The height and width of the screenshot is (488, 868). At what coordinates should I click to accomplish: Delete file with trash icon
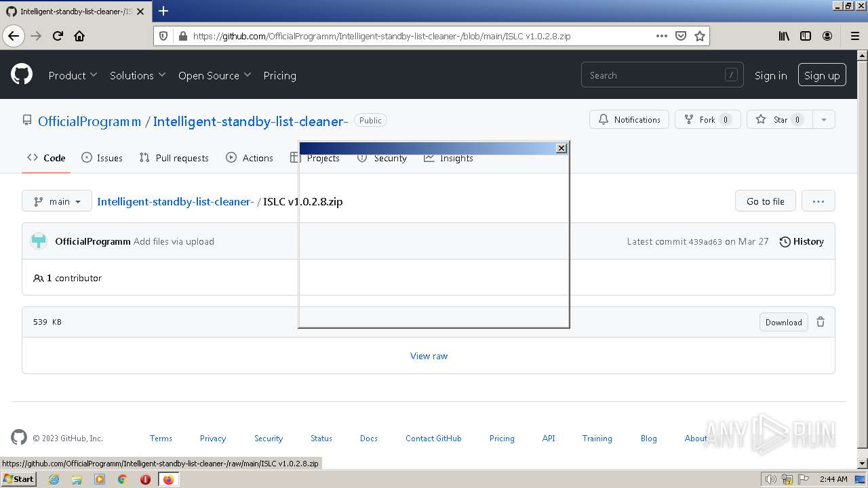(821, 322)
